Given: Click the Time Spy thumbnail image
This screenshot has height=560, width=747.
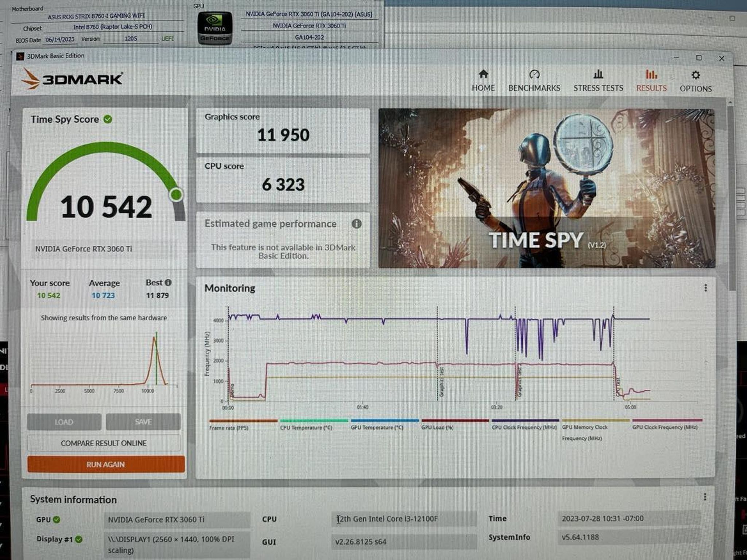Looking at the screenshot, I should click(x=547, y=188).
